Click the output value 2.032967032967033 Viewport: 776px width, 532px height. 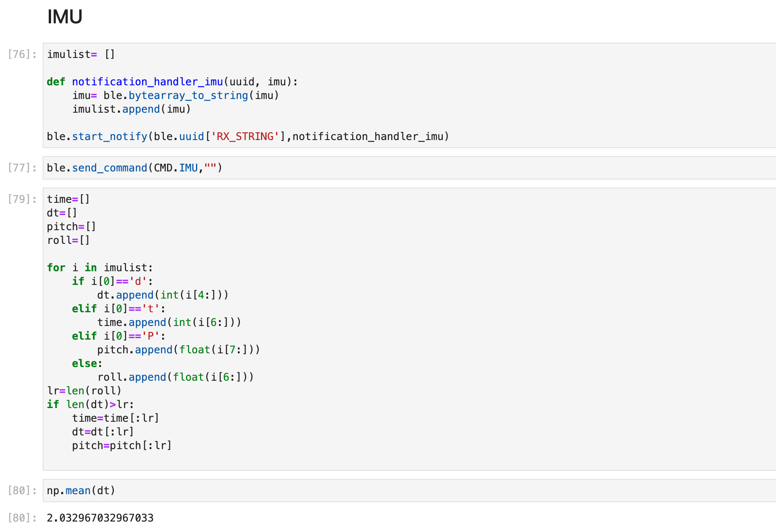(x=100, y=518)
